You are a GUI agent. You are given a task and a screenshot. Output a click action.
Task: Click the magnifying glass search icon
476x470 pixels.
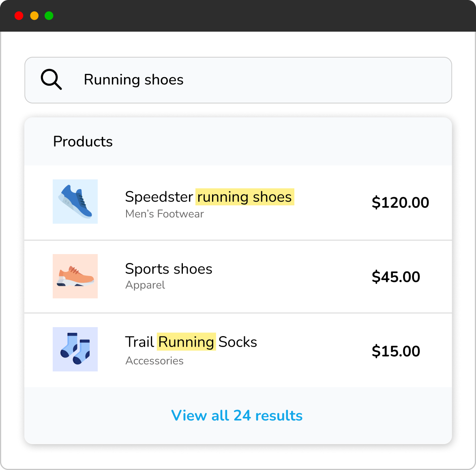coord(51,80)
